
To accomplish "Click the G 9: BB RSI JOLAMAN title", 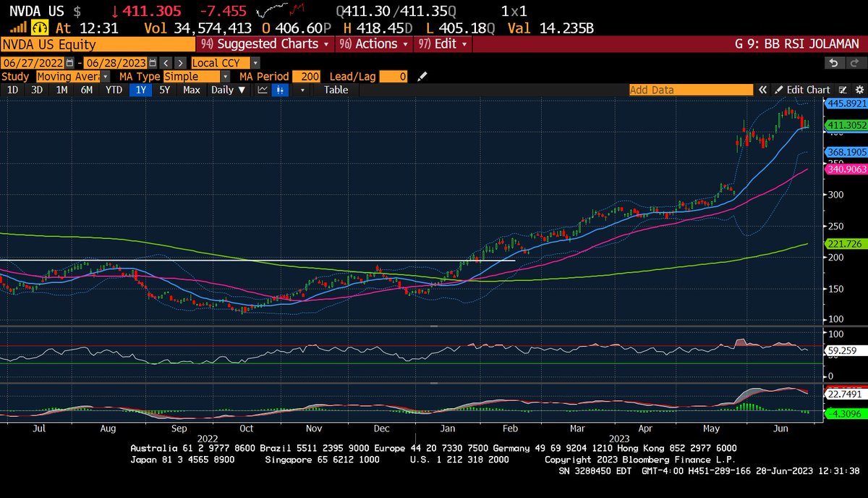I will (798, 44).
